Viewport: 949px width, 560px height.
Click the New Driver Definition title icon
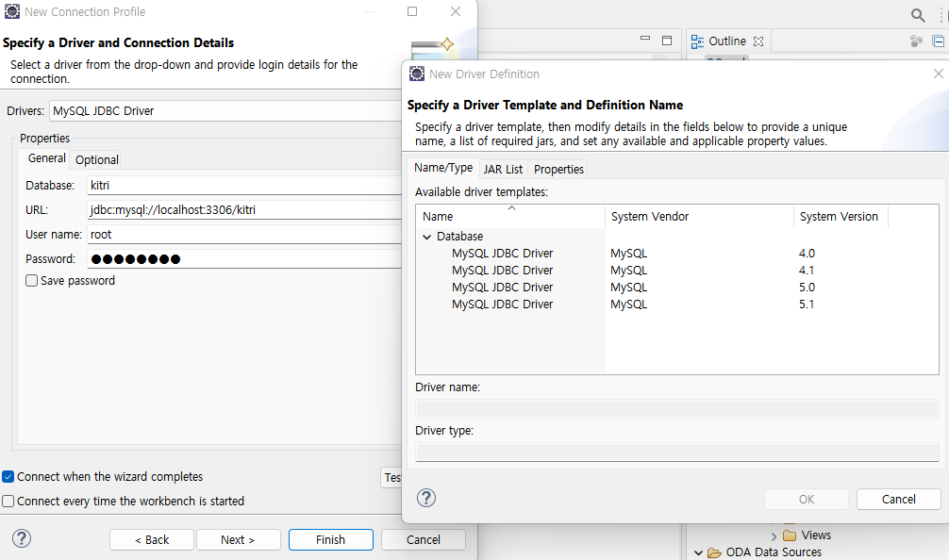[x=417, y=74]
